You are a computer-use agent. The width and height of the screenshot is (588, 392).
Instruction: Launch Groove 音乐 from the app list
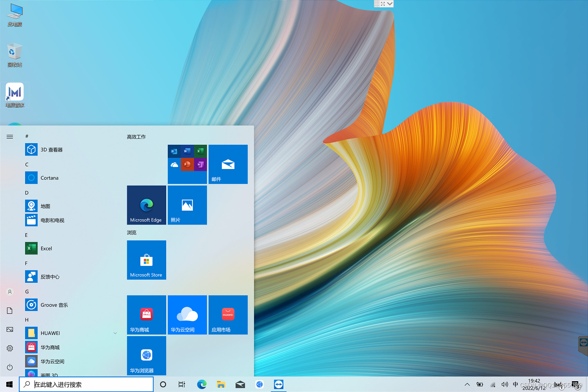pos(71,305)
